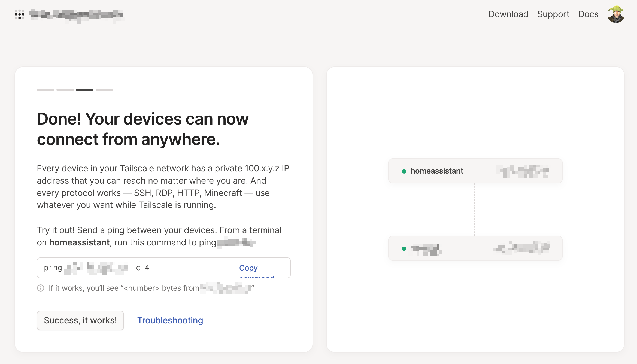637x364 pixels.
Task: Click the Troubleshooting link
Action: 170,320
